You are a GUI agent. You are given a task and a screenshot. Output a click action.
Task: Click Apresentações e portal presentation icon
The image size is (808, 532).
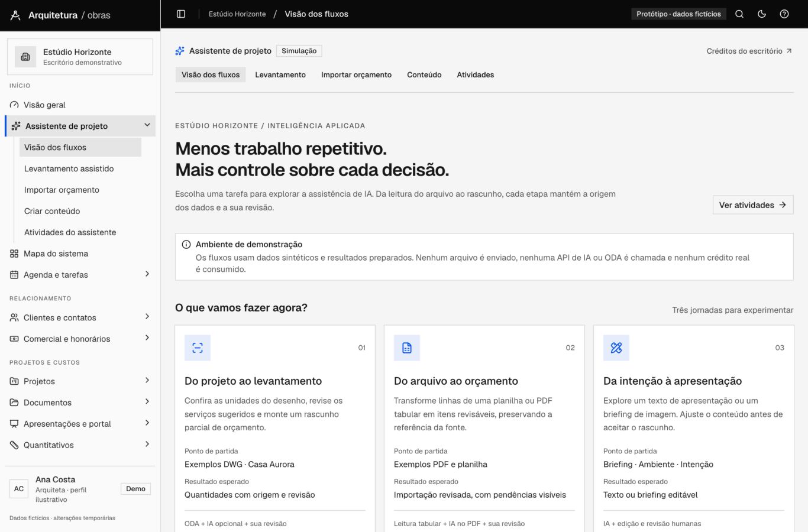pos(14,424)
